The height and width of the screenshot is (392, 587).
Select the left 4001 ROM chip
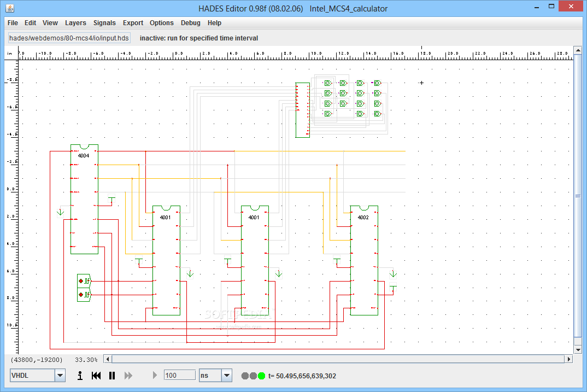pyautogui.click(x=166, y=261)
